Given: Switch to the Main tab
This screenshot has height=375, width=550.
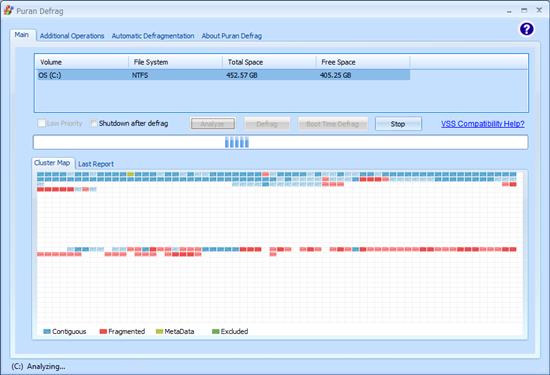Looking at the screenshot, I should coord(22,35).
